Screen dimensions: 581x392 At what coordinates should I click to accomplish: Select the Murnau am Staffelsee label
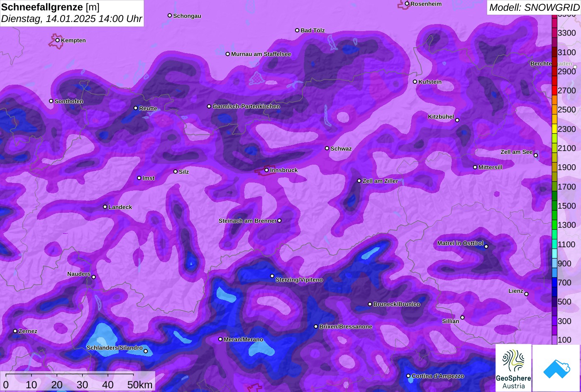[x=261, y=54]
